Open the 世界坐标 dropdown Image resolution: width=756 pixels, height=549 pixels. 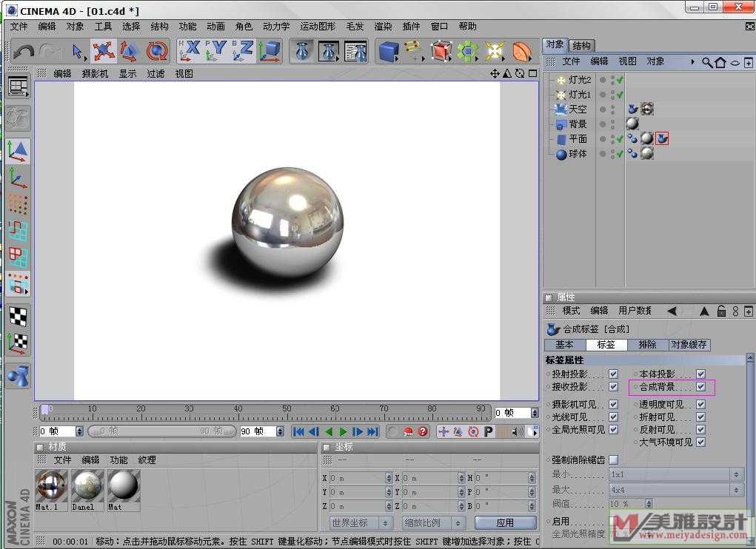coord(361,523)
